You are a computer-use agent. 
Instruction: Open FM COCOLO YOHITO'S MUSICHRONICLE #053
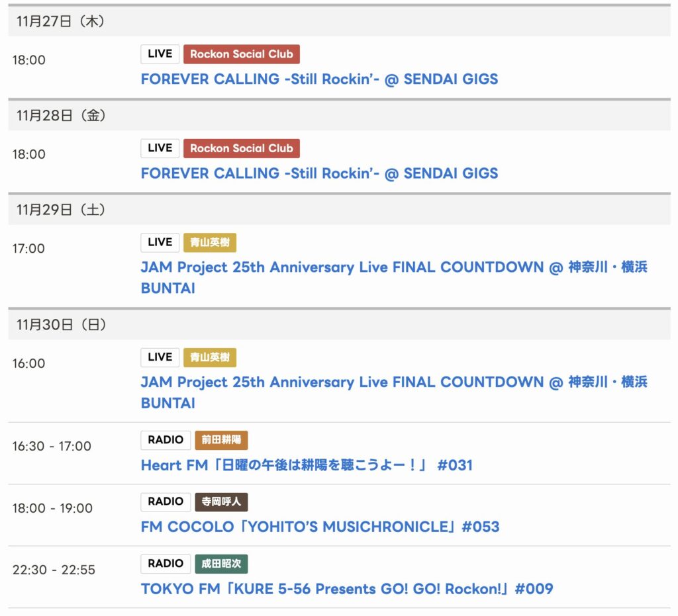click(320, 527)
